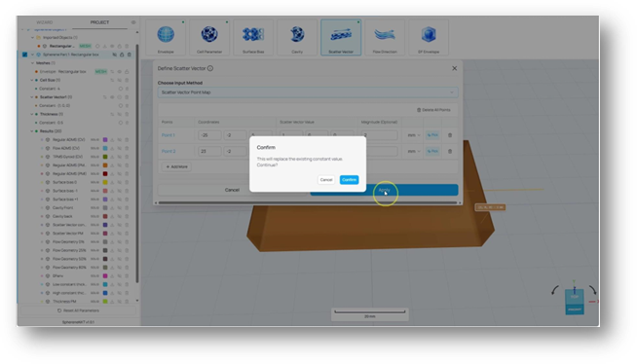
Task: Click the info icon beside Define Scatter Vector
Action: click(210, 68)
